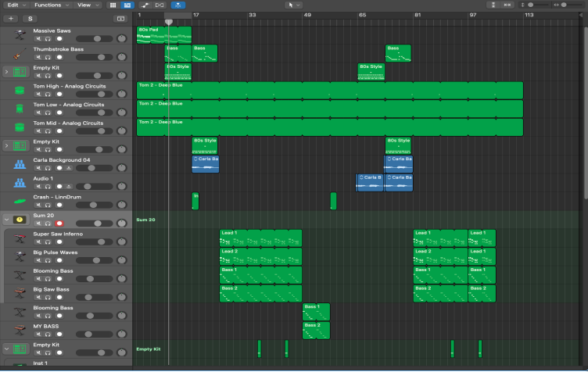Open the pointer tool dropdown
Image resolution: width=588 pixels, height=372 pixels.
[294, 5]
